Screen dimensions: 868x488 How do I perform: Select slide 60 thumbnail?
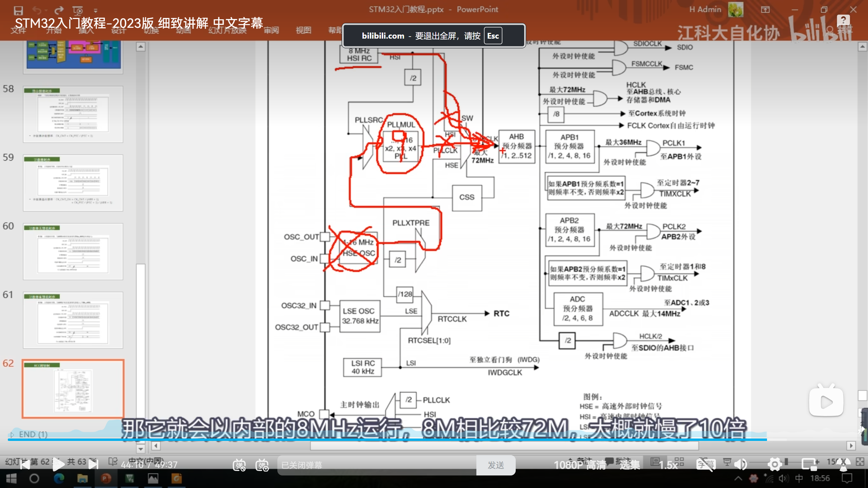pyautogui.click(x=73, y=251)
